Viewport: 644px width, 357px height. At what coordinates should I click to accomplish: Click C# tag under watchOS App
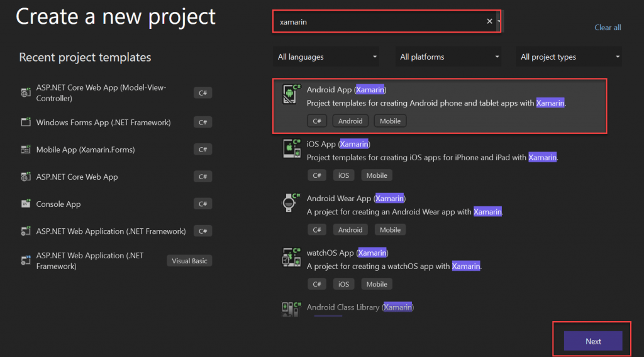coord(317,284)
